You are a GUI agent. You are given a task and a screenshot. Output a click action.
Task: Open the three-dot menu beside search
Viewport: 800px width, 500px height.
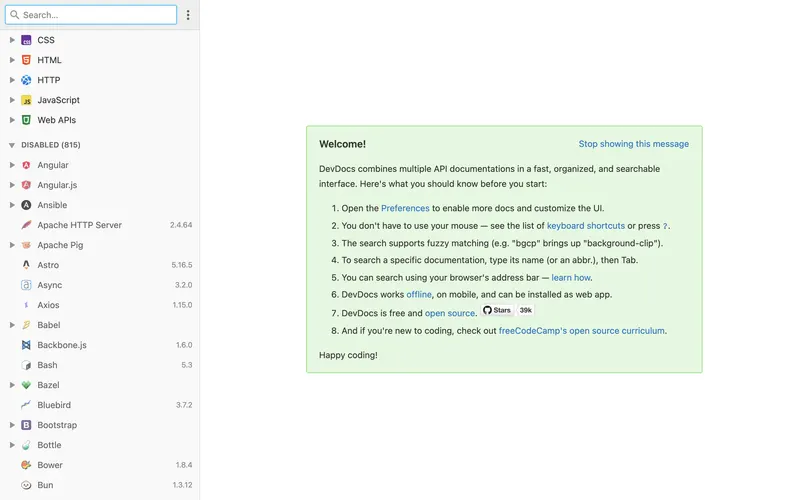[x=188, y=15]
